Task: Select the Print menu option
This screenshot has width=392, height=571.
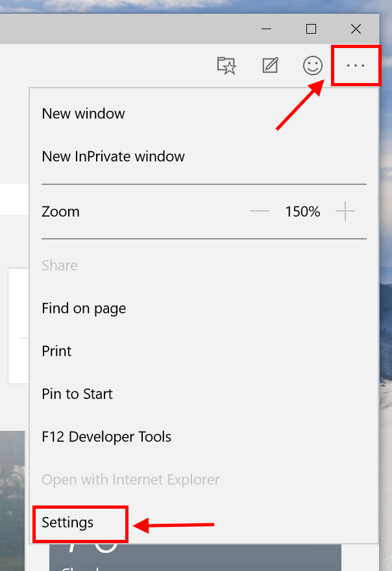Action: (56, 351)
